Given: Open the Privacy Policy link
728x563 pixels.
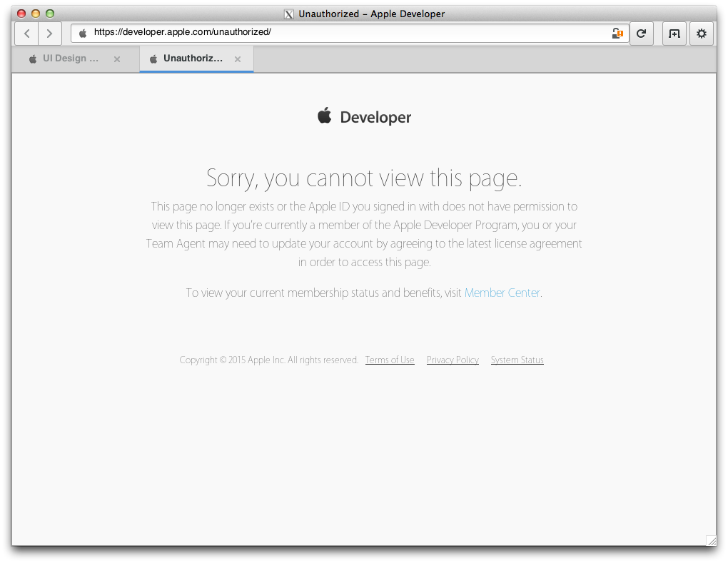Looking at the screenshot, I should point(453,360).
